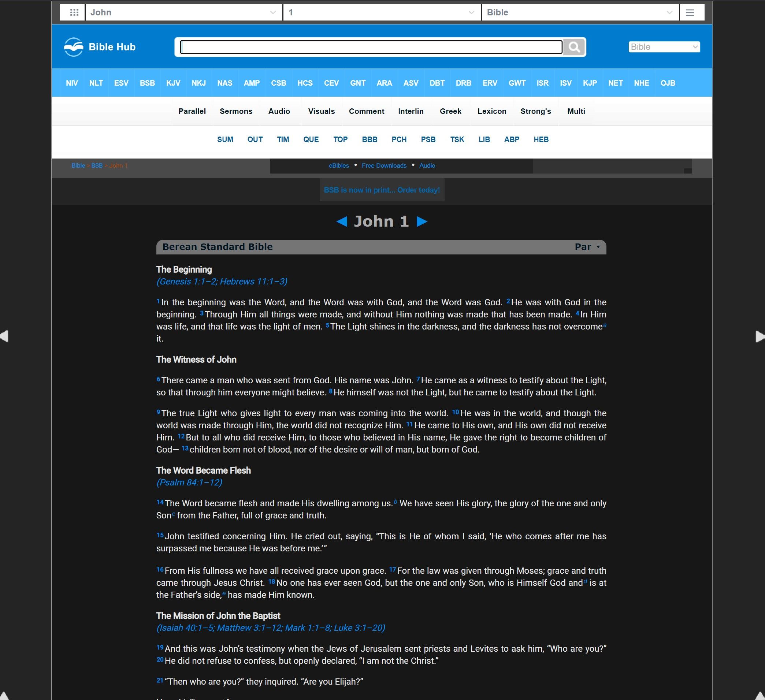Switch to the Lexicon tab
Screen dimensions: 765x700
(x=491, y=111)
